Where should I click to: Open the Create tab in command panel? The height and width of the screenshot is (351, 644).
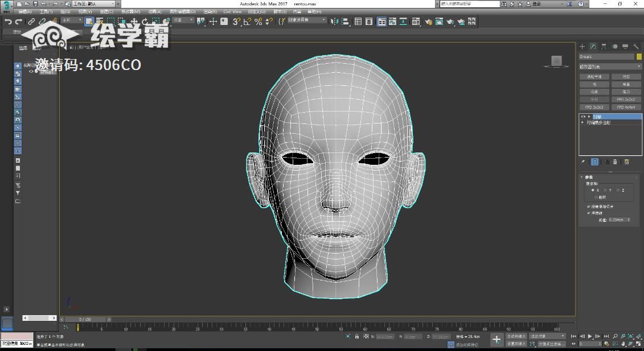582,47
